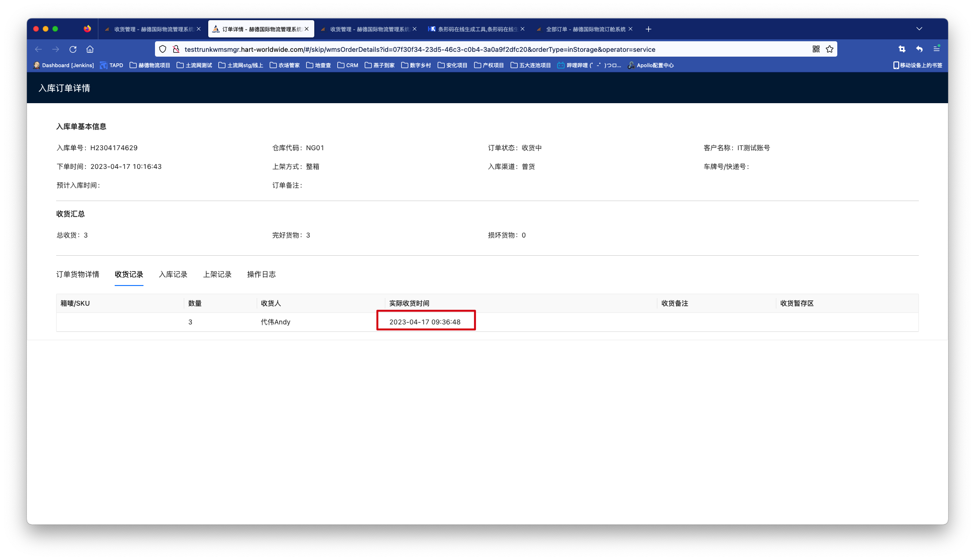The height and width of the screenshot is (560, 975).
Task: Open the Firefox application menu
Action: 936,49
